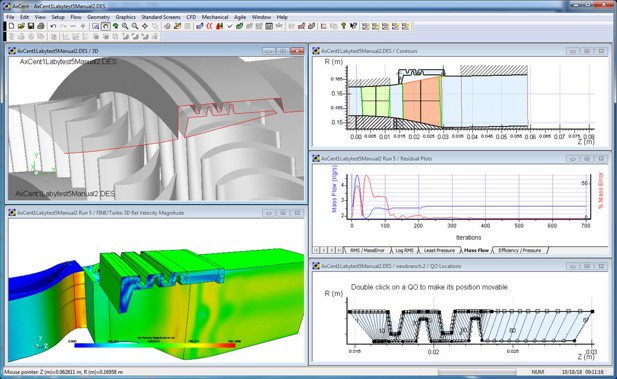The image size is (617, 379).
Task: Click the Undo arrow icon
Action: click(x=53, y=26)
